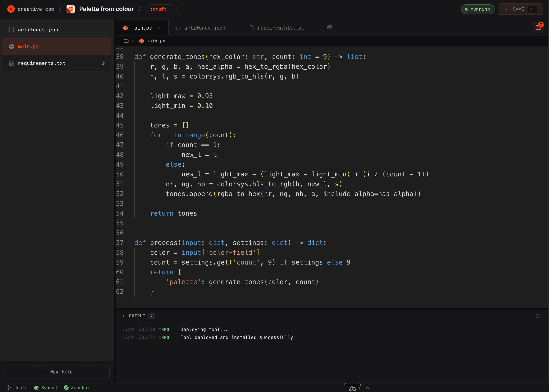
Task: Expand the breadcrumb chevron after folder
Action: pos(133,41)
